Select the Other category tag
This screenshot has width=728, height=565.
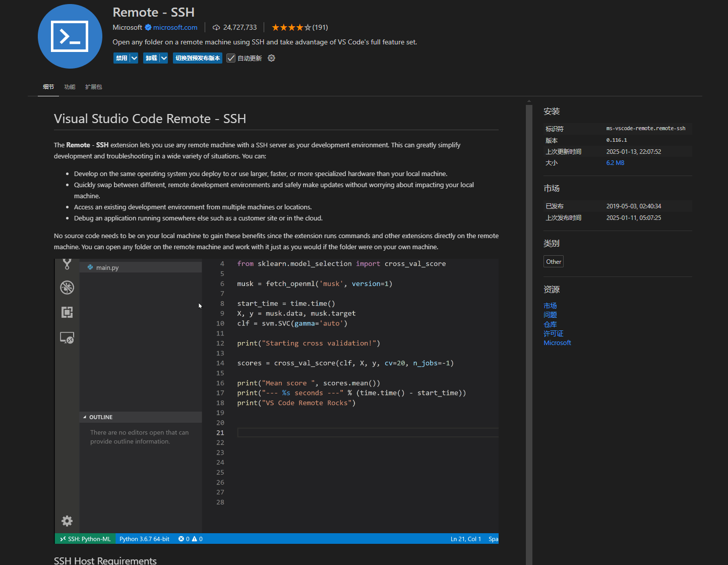tap(554, 261)
